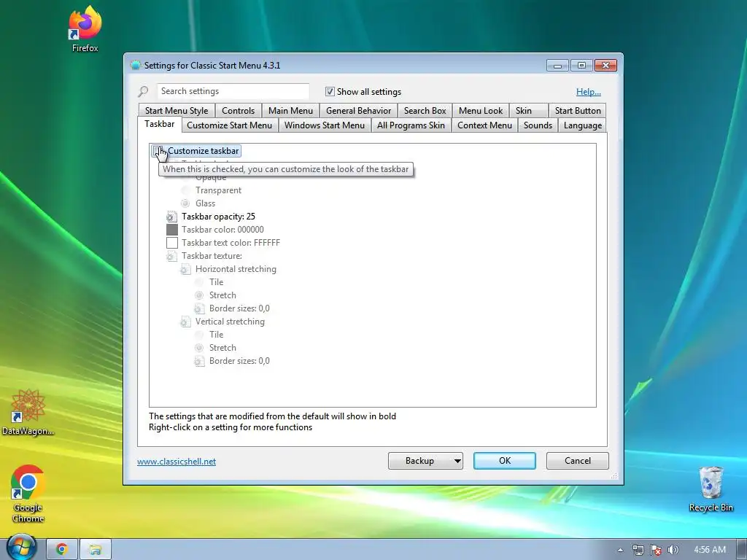Click Border sizes icon under Vertical stretching
This screenshot has width=747, height=560.
point(199,361)
